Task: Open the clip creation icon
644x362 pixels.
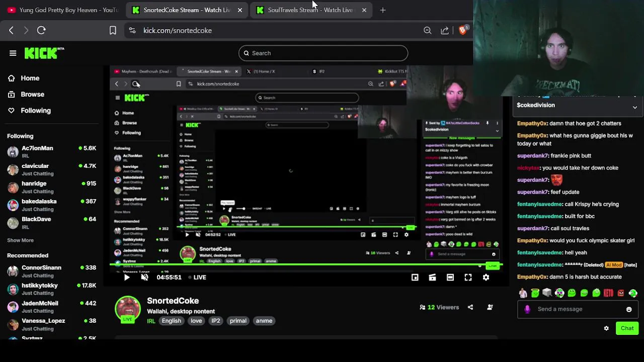Action: click(432, 277)
